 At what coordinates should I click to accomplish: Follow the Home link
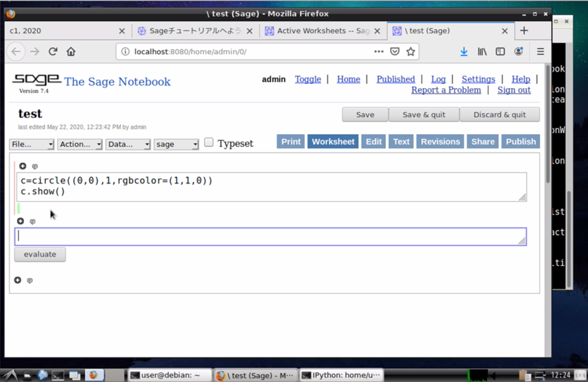349,79
